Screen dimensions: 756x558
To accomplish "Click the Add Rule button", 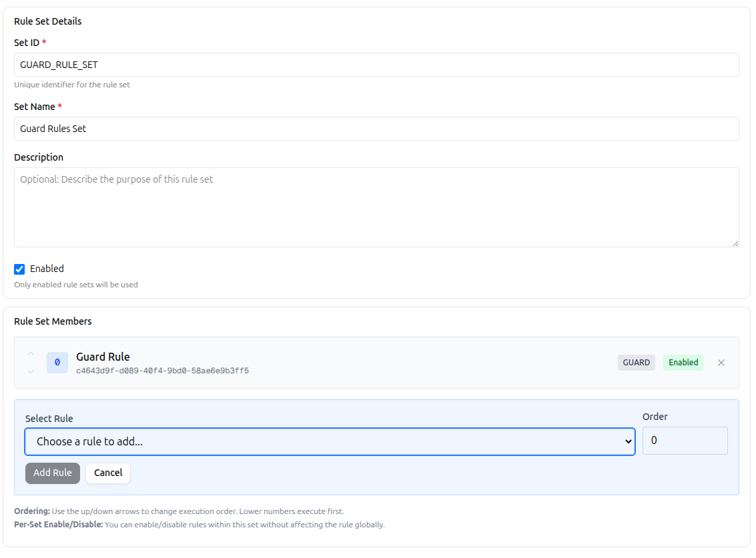I will (x=52, y=473).
